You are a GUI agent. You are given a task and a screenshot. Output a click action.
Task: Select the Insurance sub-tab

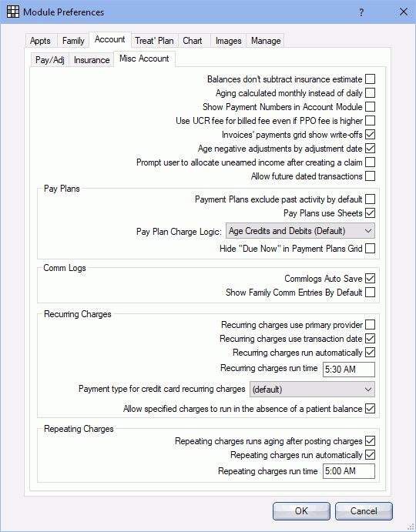92,60
